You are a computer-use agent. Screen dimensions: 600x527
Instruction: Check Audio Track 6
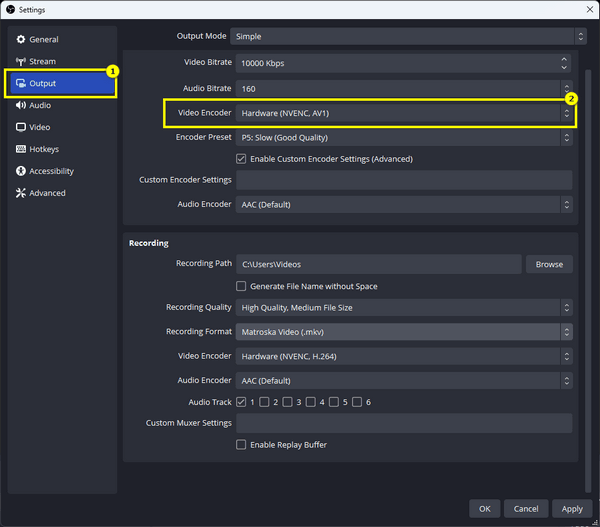click(357, 402)
